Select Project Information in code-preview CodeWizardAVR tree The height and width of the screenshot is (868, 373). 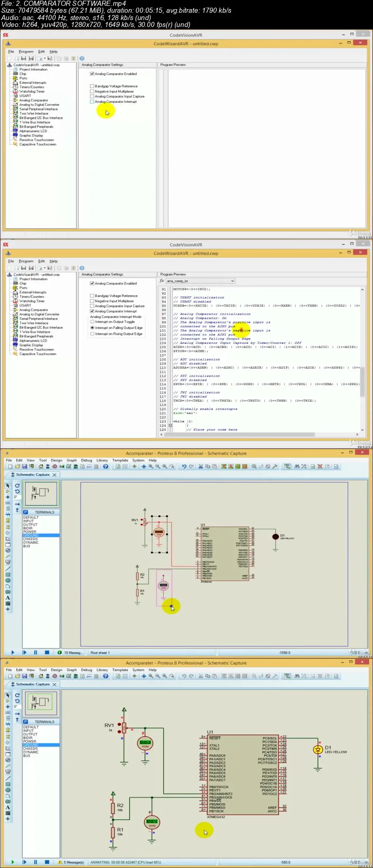coord(33,279)
